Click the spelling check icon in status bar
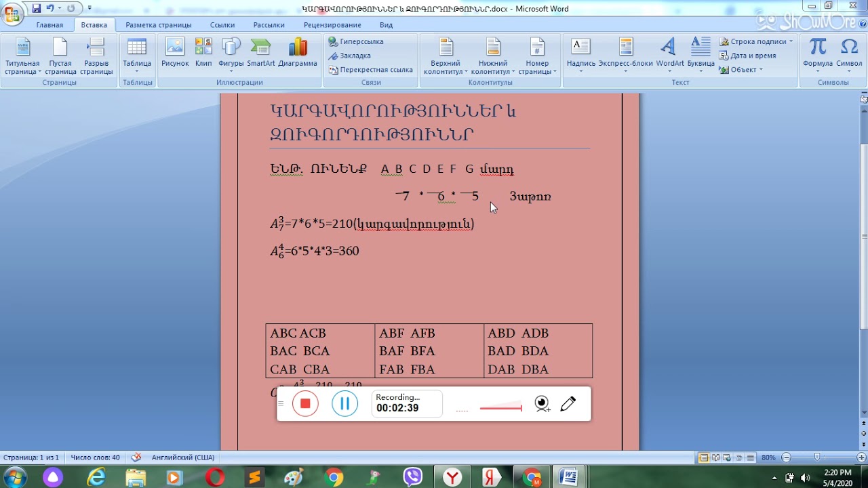 click(x=136, y=457)
